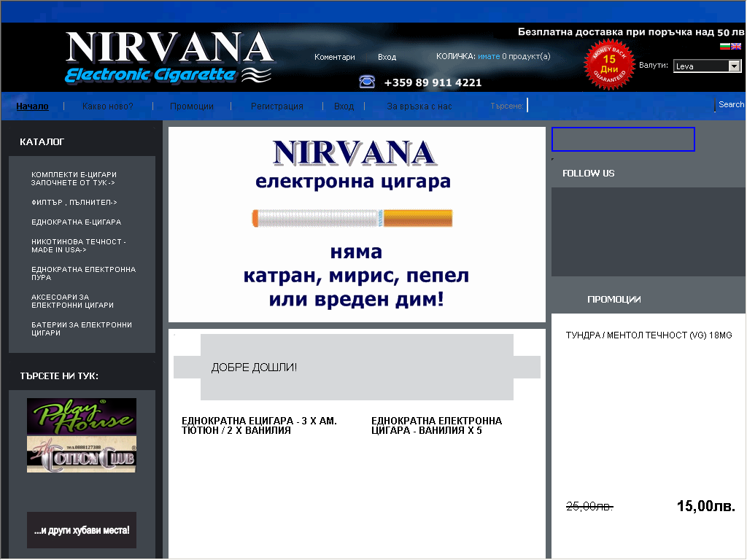This screenshot has width=747, height=560.
Task: Click Вход in the blue navigation bar
Action: pos(344,106)
